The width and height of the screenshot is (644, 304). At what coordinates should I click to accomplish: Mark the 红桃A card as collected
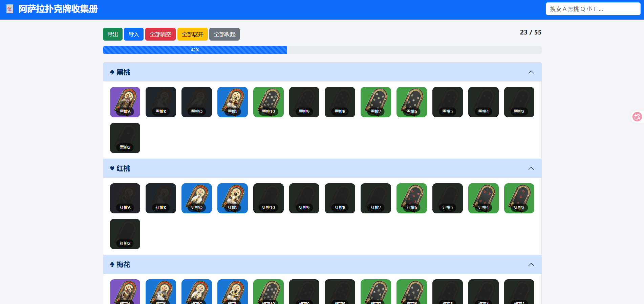pyautogui.click(x=125, y=198)
